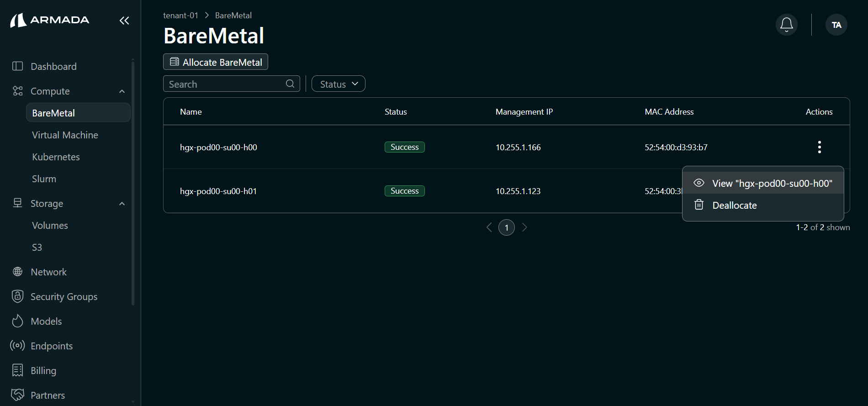Click MAC 52:54:00:d3:93:b7 cell
The height and width of the screenshot is (406, 868).
pos(676,147)
